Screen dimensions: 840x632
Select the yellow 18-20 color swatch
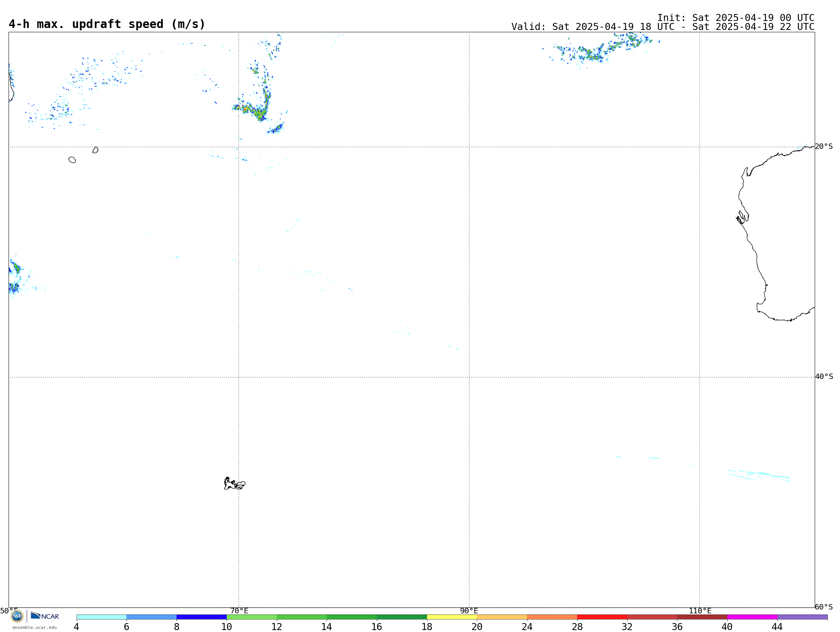click(x=452, y=617)
